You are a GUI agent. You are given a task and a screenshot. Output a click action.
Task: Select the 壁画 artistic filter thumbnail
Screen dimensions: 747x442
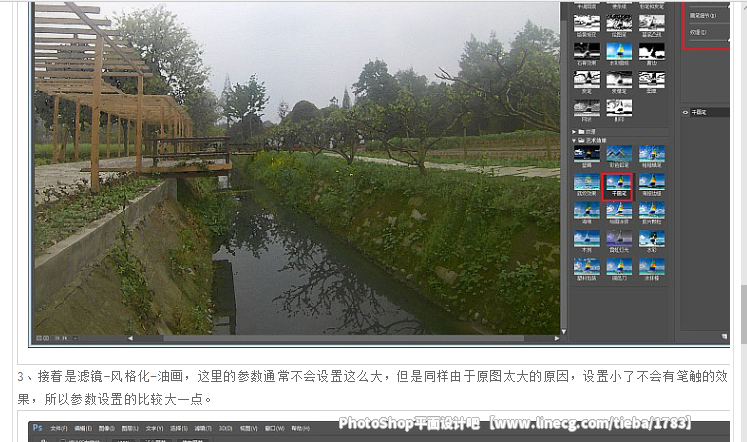586,153
